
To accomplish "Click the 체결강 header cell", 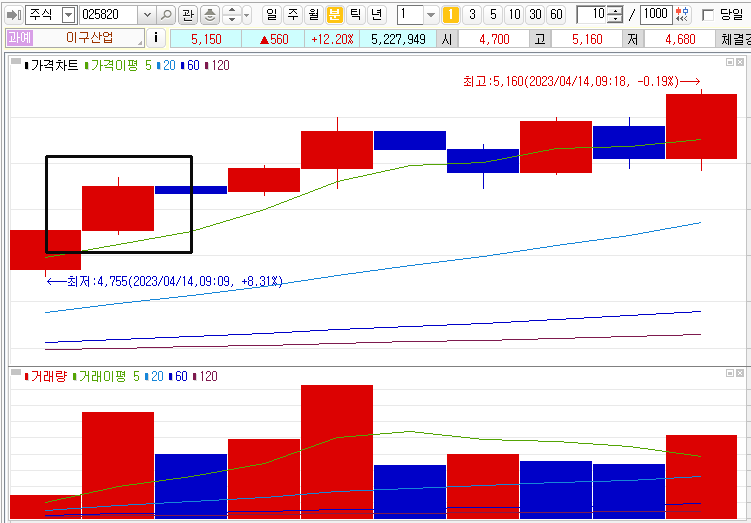I will point(734,39).
